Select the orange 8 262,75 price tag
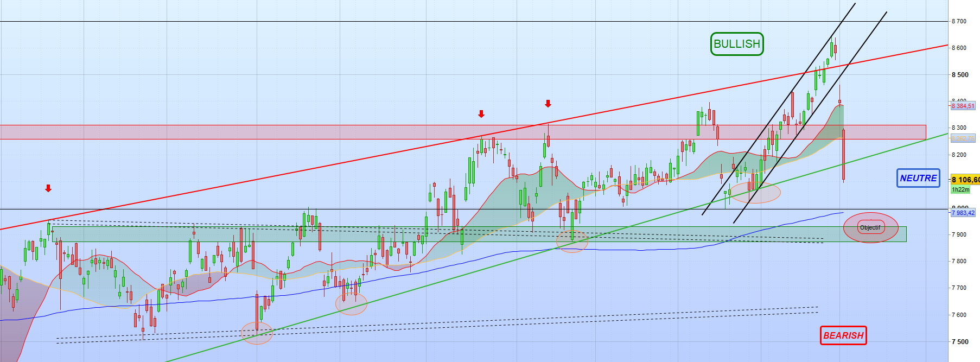This screenshot has width=980, height=362. tap(963, 139)
